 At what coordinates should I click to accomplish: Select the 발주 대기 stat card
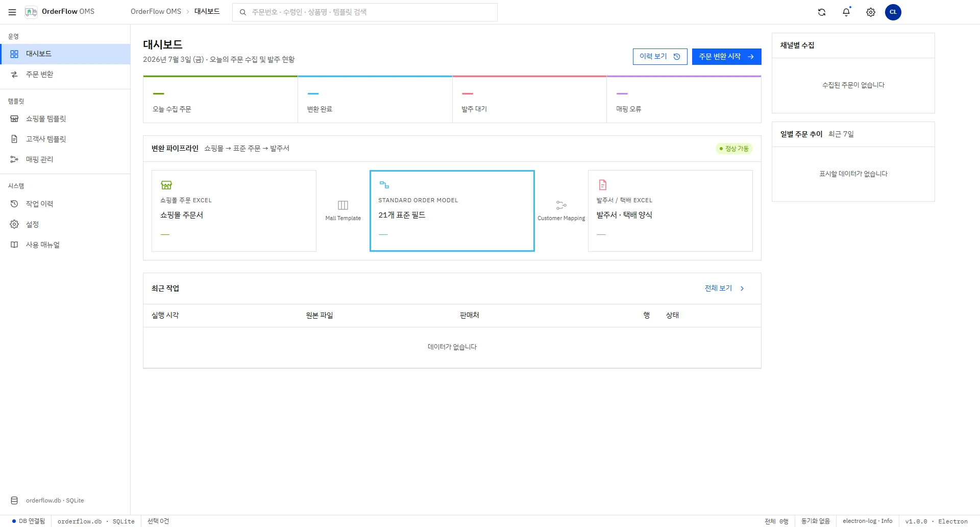coord(529,100)
